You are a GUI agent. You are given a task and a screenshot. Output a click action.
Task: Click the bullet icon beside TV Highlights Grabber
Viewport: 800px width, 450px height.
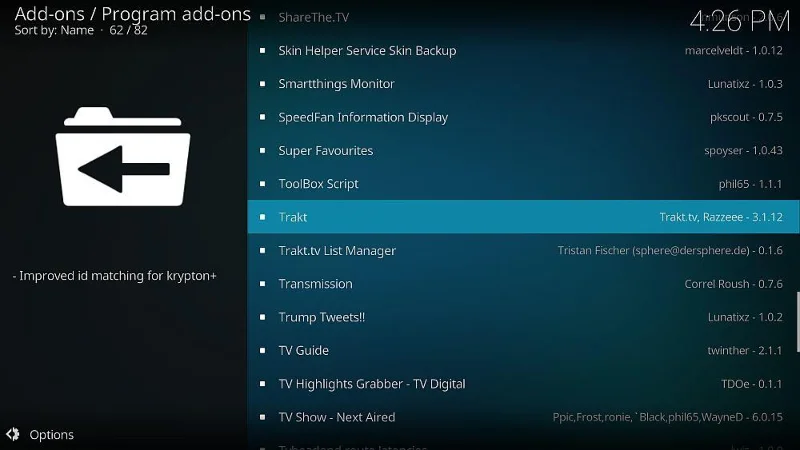point(262,384)
